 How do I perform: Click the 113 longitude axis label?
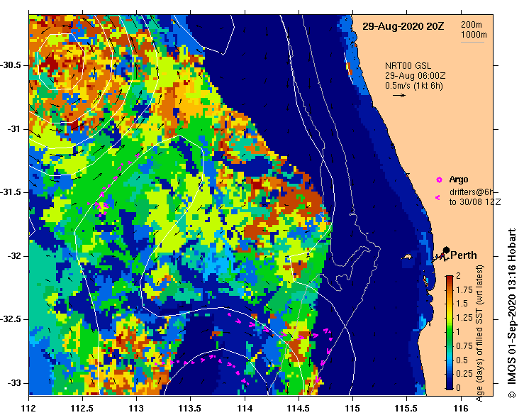[x=137, y=409]
